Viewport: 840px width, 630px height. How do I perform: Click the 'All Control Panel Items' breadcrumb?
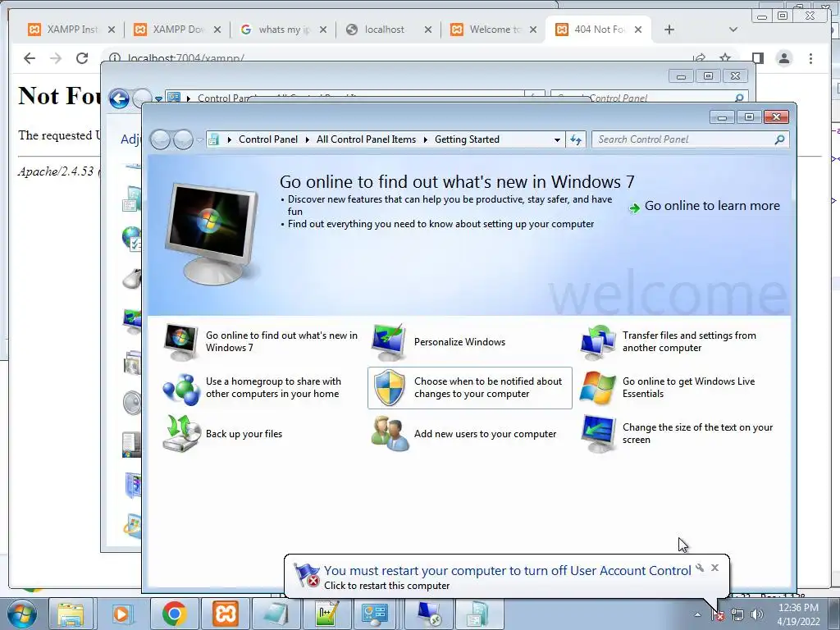[x=366, y=139]
